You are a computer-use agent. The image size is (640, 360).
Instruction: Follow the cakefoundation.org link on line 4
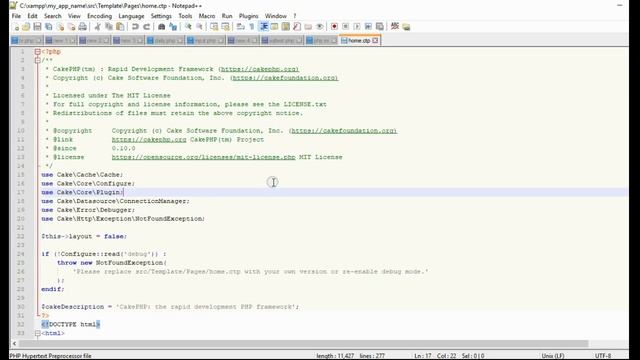click(284, 78)
